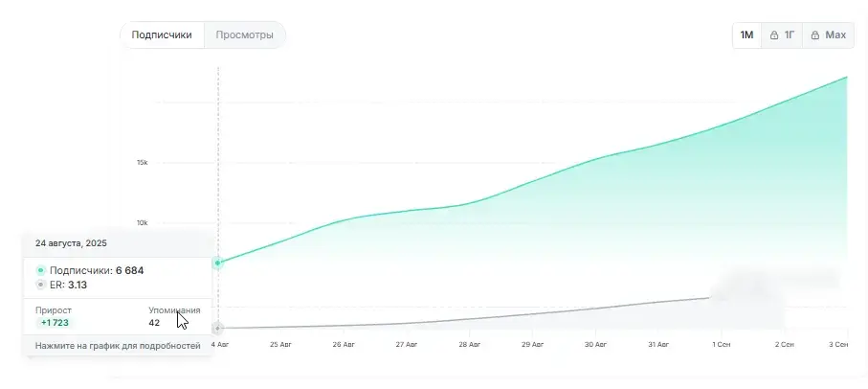
Task: Click the tooltip date 24 августа, 2025
Action: click(72, 243)
